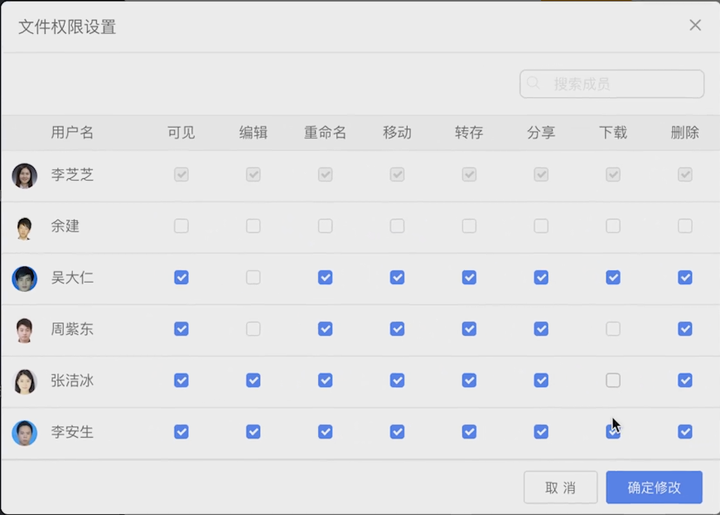Image resolution: width=720 pixels, height=515 pixels.
Task: Uncheck 转存 for 李安生
Action: pos(469,431)
